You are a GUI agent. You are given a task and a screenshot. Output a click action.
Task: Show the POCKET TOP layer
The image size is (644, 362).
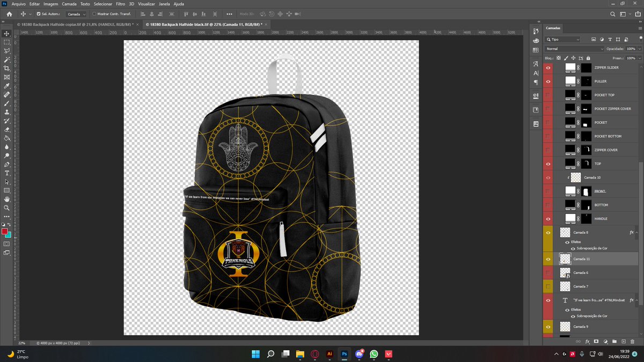(x=548, y=95)
